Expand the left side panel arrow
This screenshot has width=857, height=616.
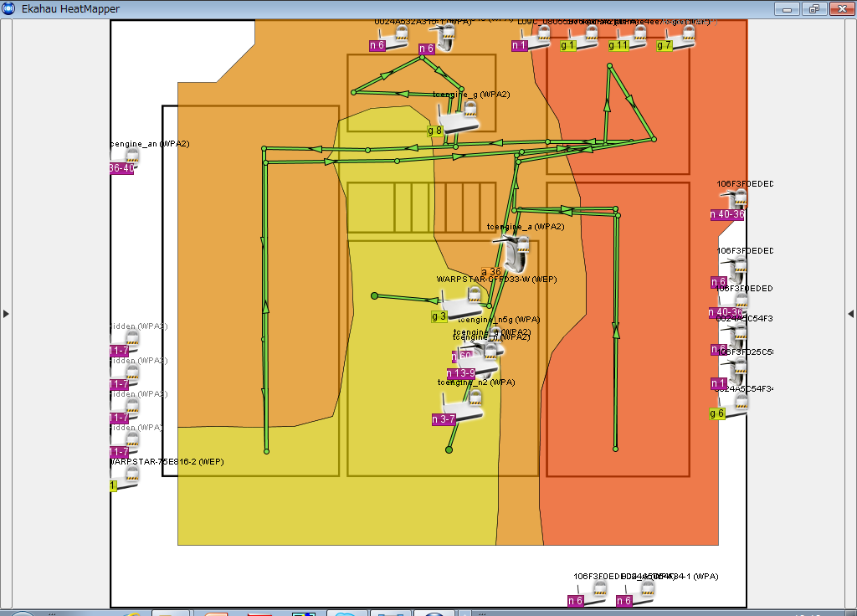6,314
